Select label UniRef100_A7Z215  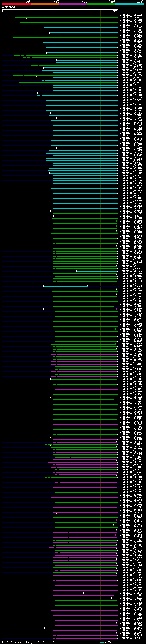tap(131, 344)
